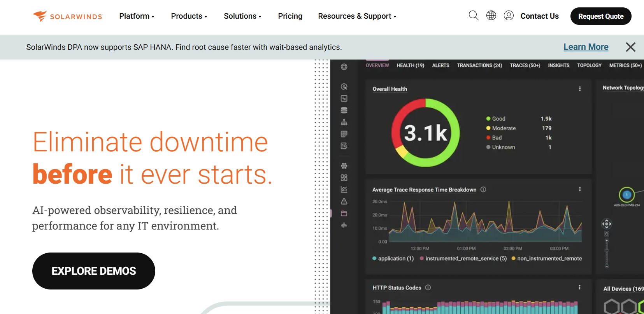Click info icon beside HTTP Status Codes
644x314 pixels.
click(x=428, y=288)
